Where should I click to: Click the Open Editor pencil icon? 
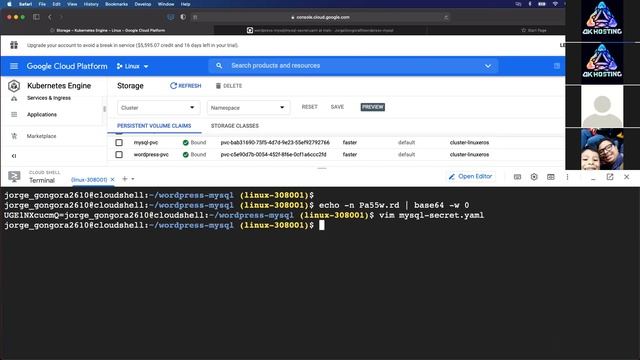point(451,177)
